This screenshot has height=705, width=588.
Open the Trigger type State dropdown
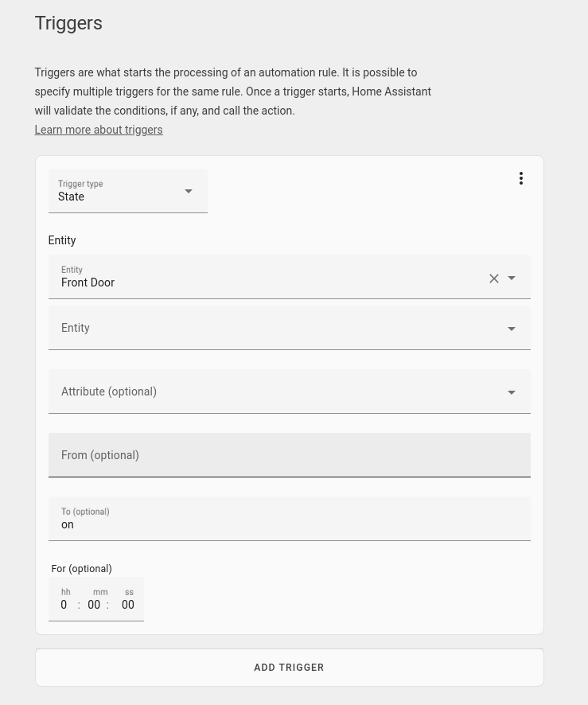coord(128,191)
